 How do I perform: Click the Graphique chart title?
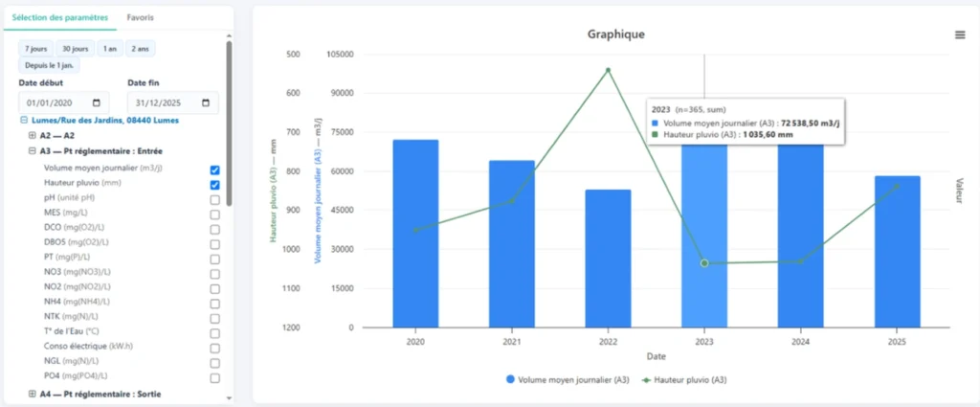(615, 34)
